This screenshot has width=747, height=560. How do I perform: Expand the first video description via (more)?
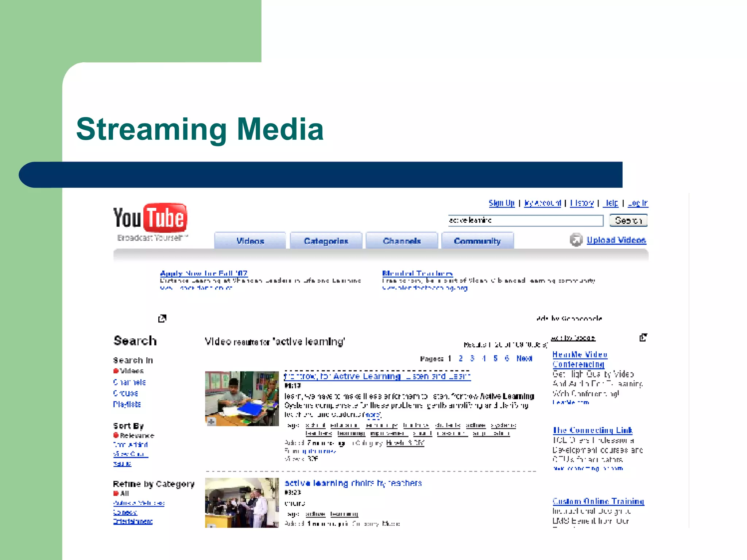pyautogui.click(x=372, y=415)
